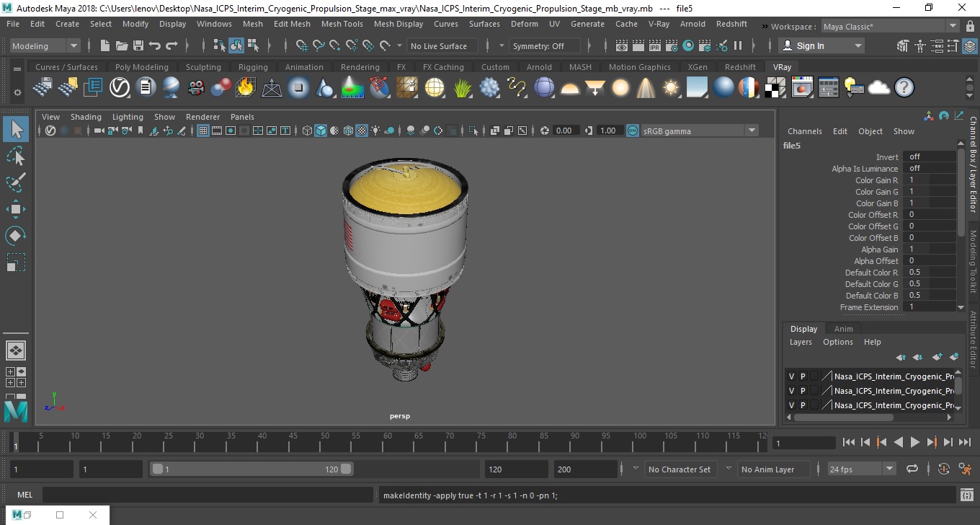Click the V-Ray logo shelf icon
The image size is (980, 525).
point(119,88)
